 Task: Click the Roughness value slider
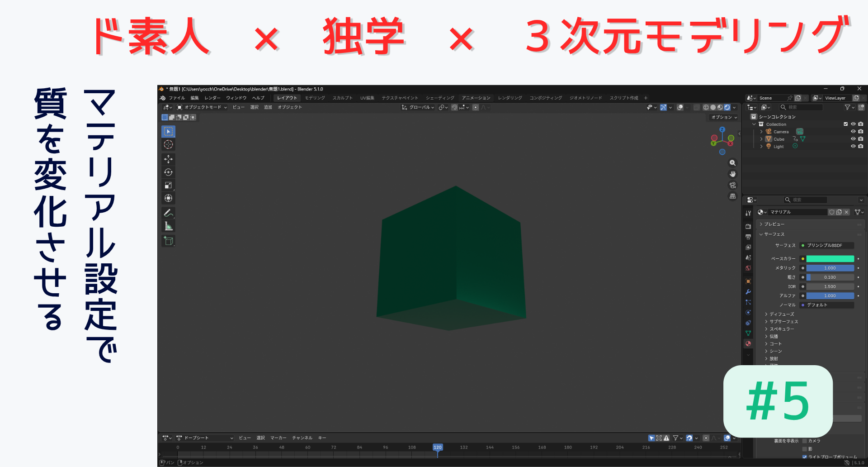[830, 277]
